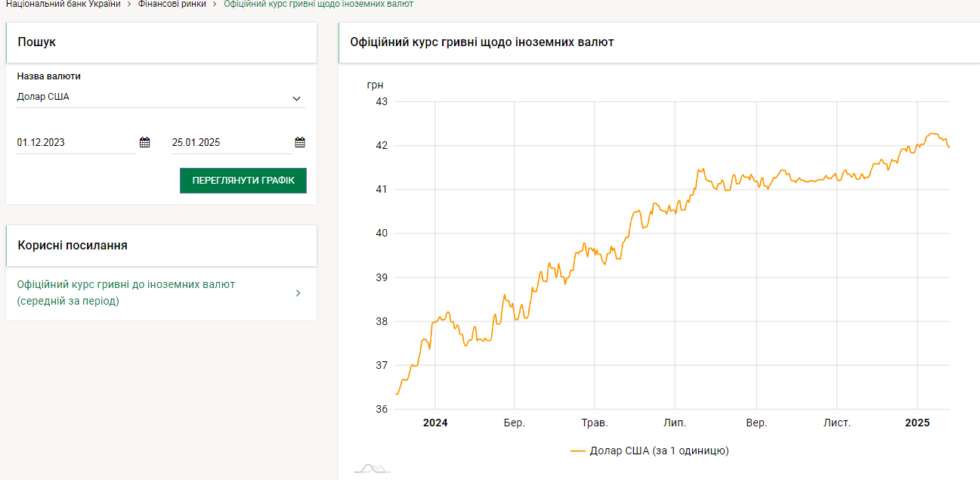This screenshot has height=480, width=980.
Task: Click the end date field 25.01.2025
Action: 230,142
